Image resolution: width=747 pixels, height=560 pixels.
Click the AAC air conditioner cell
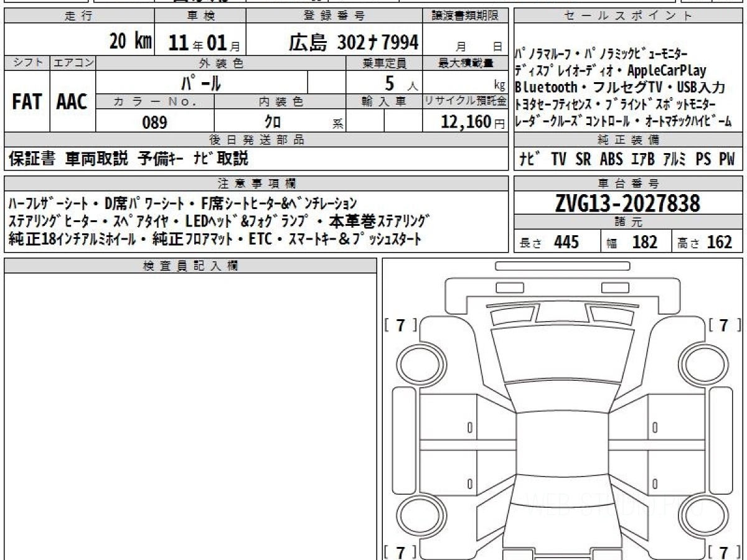[72, 102]
